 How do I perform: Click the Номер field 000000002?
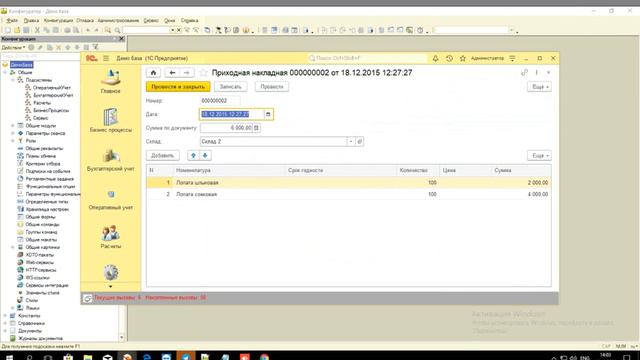(x=220, y=100)
